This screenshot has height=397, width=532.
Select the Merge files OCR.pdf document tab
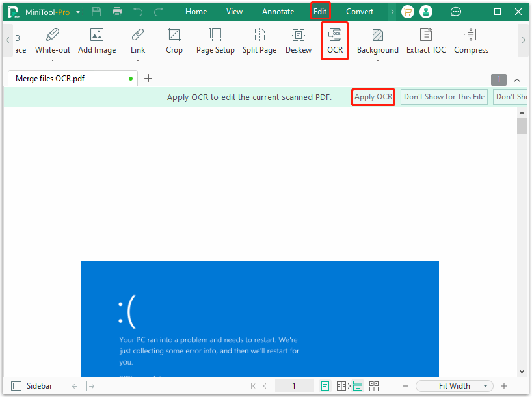point(73,79)
